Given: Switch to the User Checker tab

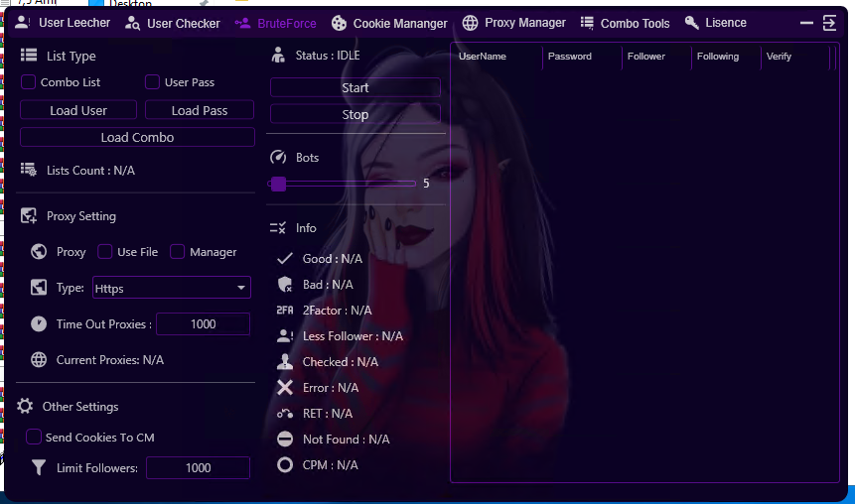Looking at the screenshot, I should [x=173, y=24].
